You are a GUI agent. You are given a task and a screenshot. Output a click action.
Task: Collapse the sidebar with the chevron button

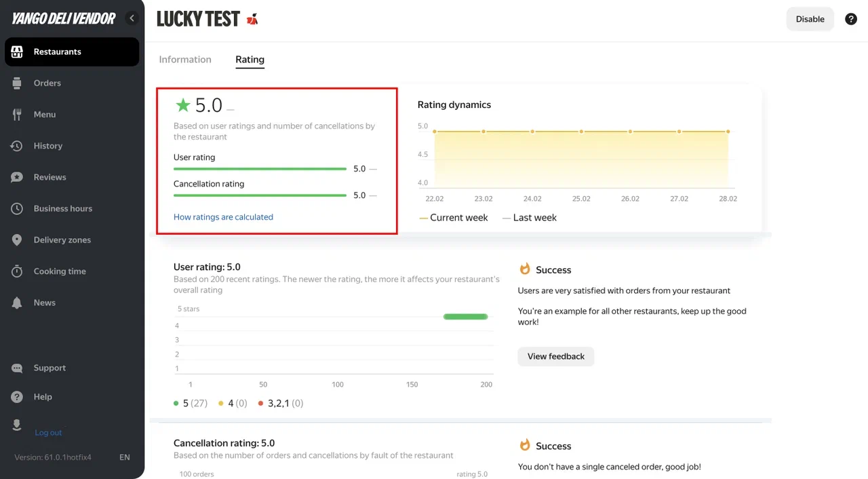click(x=132, y=18)
